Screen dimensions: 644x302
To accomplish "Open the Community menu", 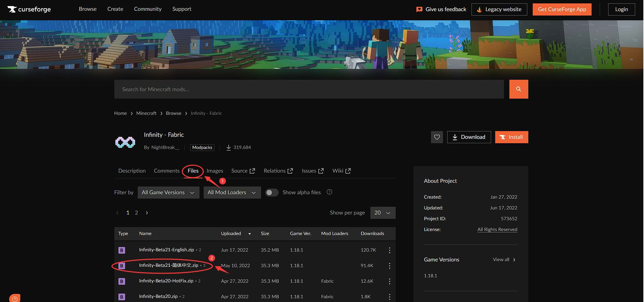I will (148, 9).
